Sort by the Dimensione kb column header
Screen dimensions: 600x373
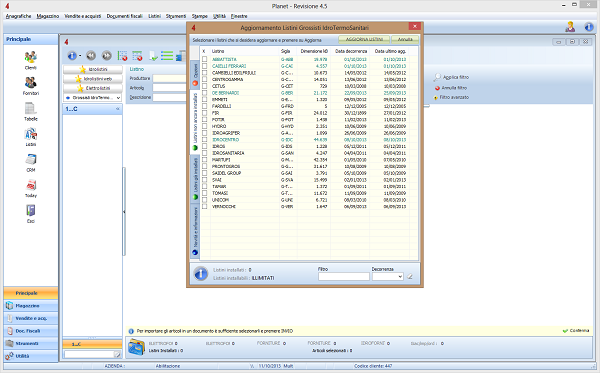tap(314, 51)
